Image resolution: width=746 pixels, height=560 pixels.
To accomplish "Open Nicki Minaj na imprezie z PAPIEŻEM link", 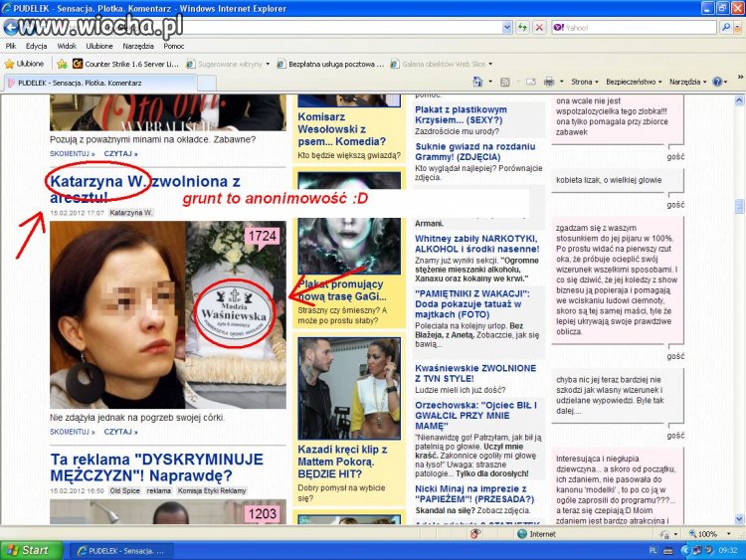I will pos(474,494).
